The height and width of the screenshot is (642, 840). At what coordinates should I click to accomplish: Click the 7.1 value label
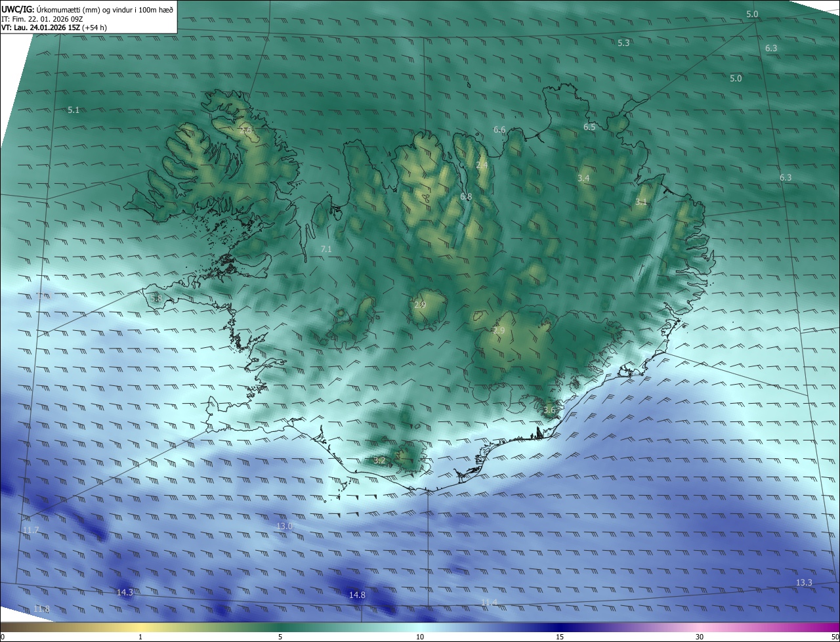click(325, 249)
